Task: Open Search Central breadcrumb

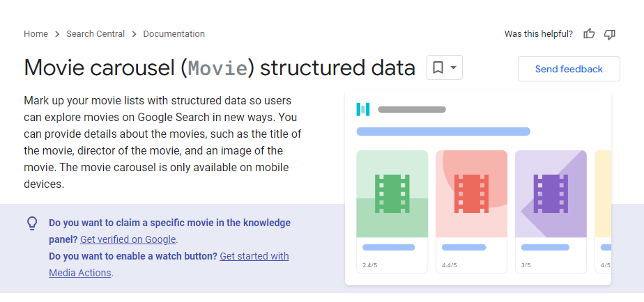Action: [95, 33]
